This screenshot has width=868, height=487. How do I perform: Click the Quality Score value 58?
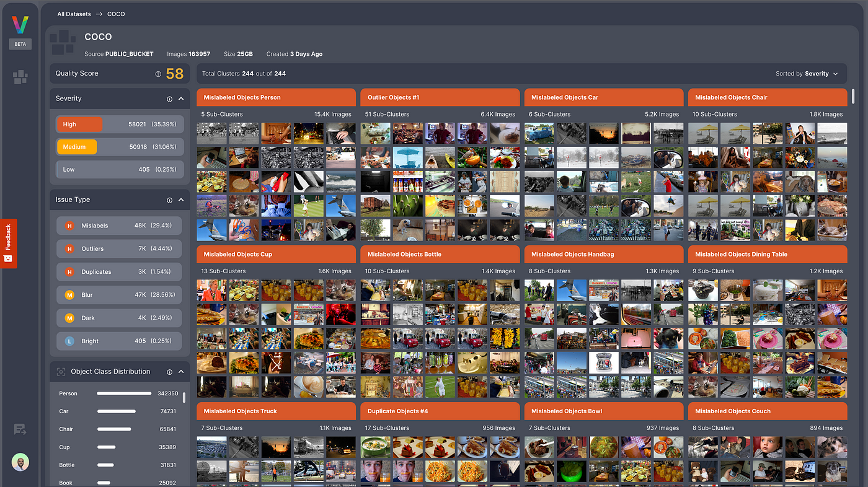coord(175,74)
